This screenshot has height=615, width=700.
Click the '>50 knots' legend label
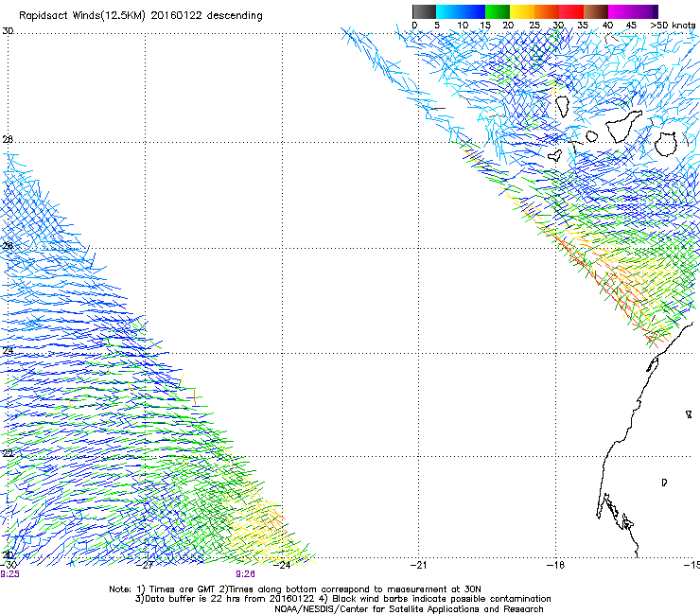[x=673, y=25]
